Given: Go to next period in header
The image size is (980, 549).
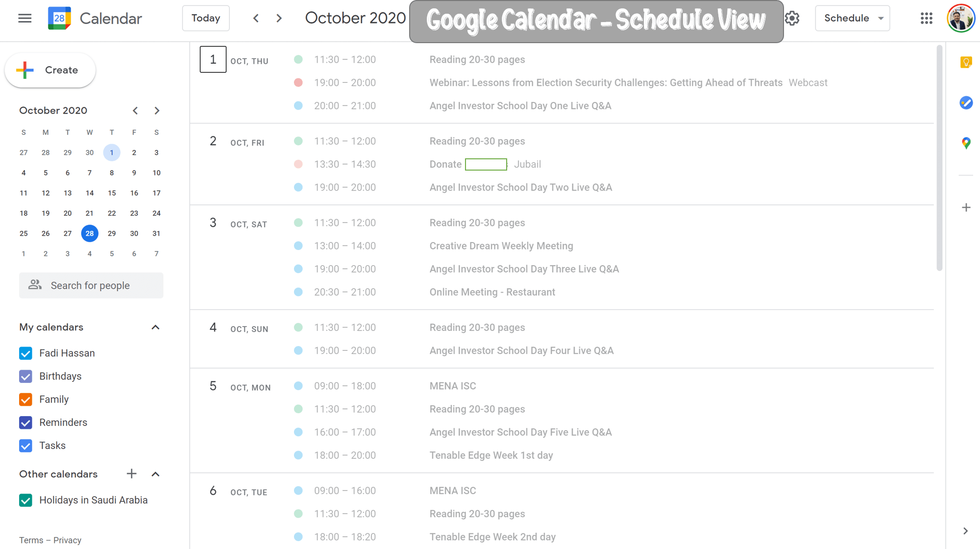Looking at the screenshot, I should pyautogui.click(x=279, y=19).
